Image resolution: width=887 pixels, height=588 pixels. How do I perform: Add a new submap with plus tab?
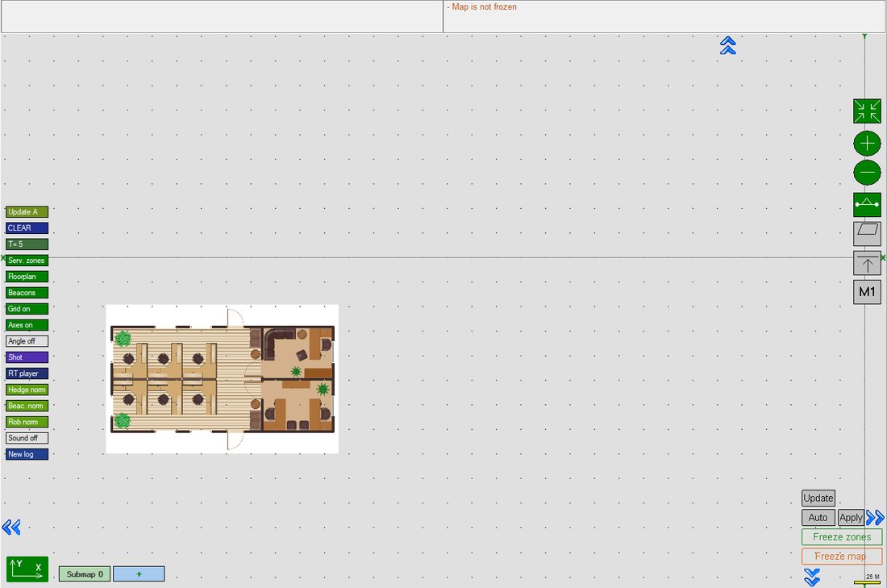139,573
